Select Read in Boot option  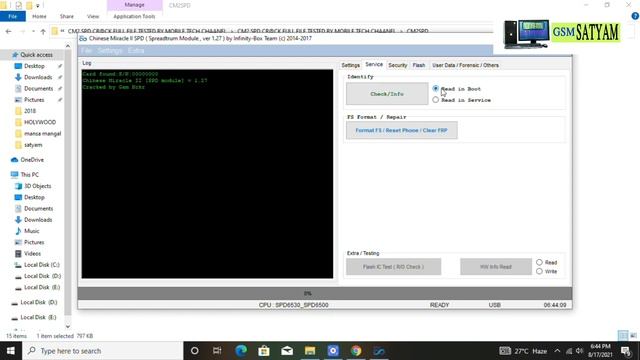click(x=436, y=89)
